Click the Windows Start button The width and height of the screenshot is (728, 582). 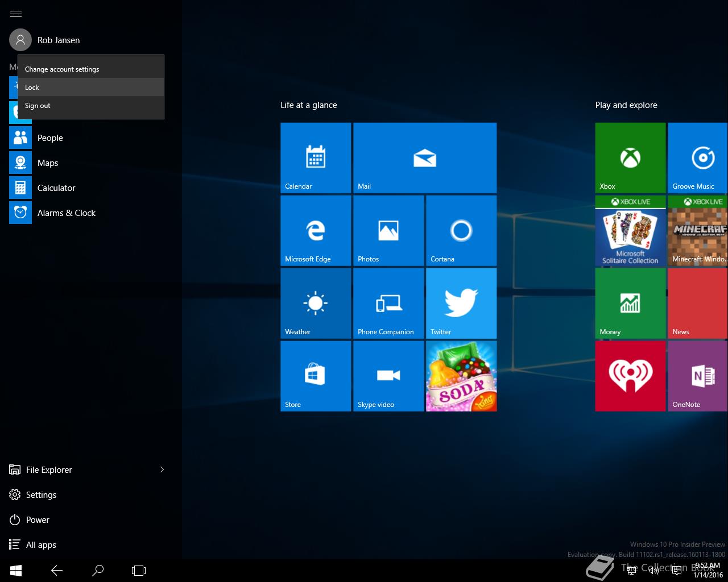(x=16, y=570)
